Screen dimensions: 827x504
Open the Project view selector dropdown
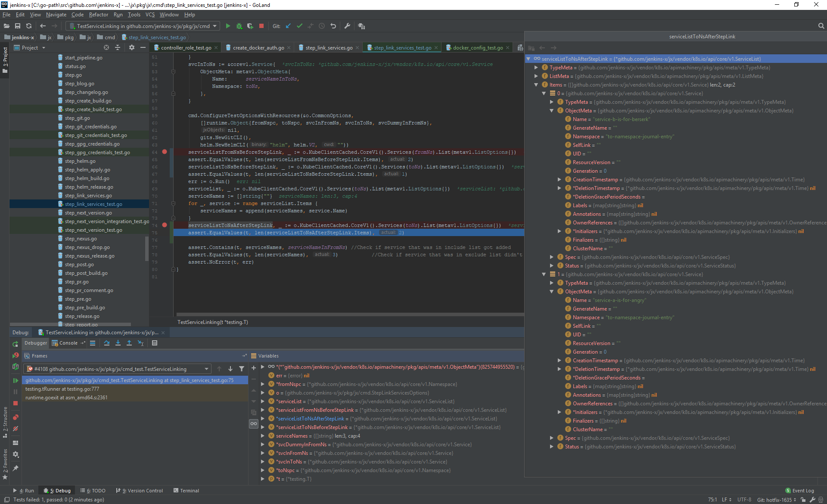pyautogui.click(x=30, y=48)
